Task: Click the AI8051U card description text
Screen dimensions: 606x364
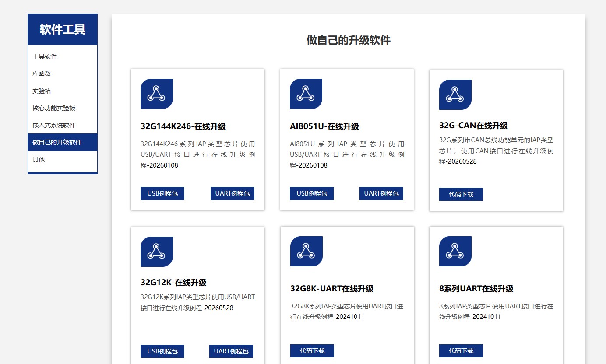Action: [347, 154]
